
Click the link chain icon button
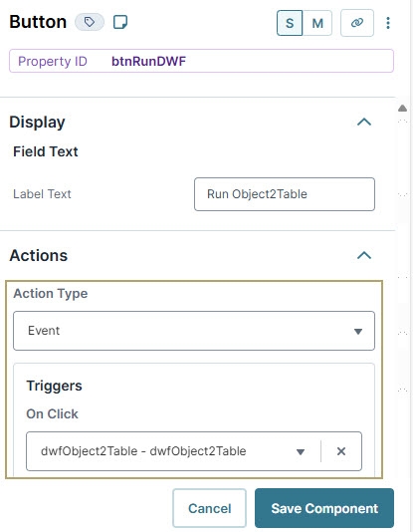pyautogui.click(x=357, y=23)
